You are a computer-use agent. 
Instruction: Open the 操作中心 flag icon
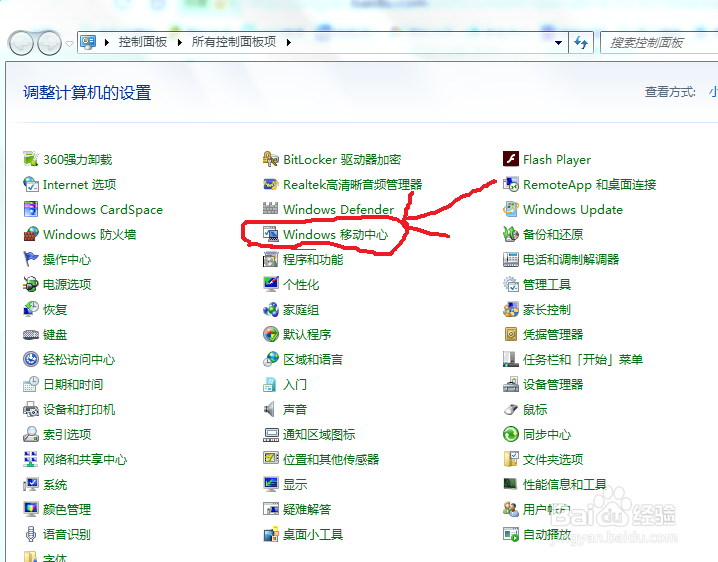31,259
